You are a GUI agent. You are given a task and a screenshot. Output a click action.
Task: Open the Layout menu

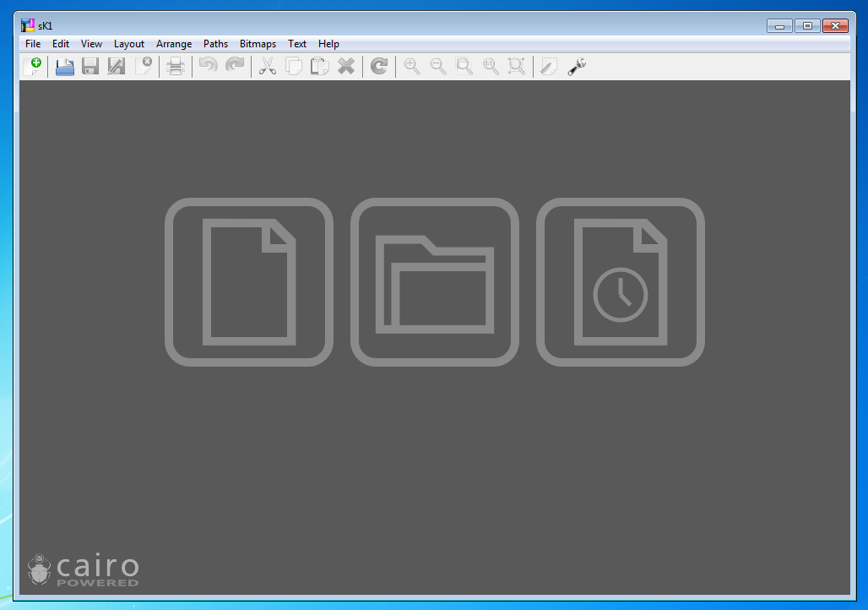(129, 44)
